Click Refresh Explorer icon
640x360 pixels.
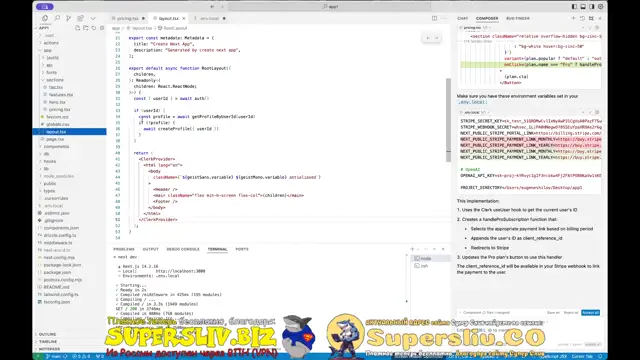[x=94, y=28]
